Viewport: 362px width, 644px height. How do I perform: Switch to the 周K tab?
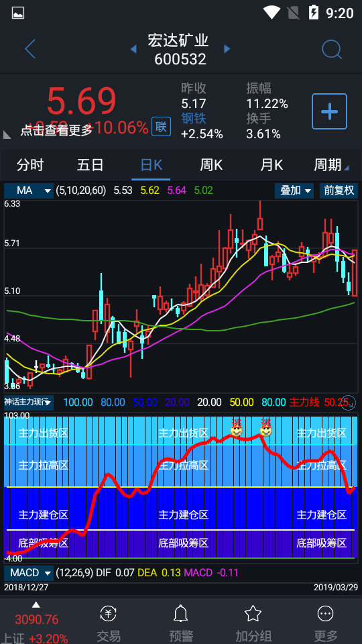coord(211,165)
